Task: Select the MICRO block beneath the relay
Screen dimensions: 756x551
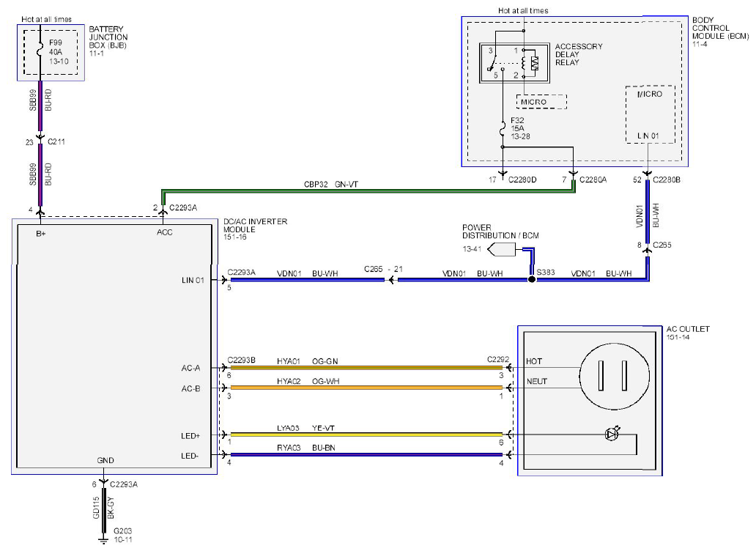Action: pos(541,102)
